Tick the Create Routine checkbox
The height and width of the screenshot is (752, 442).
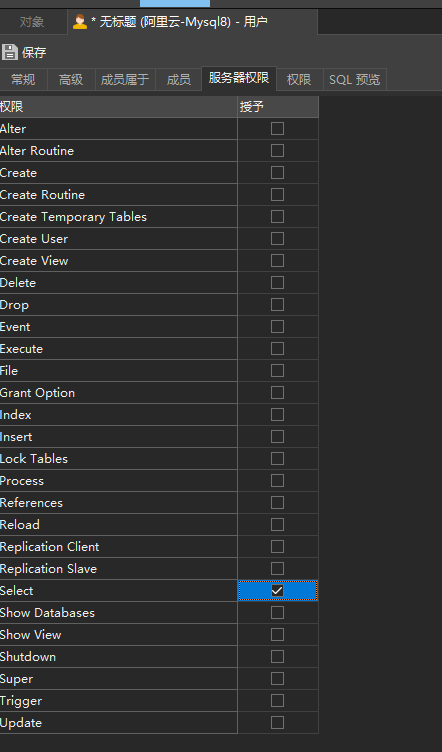(x=277, y=195)
